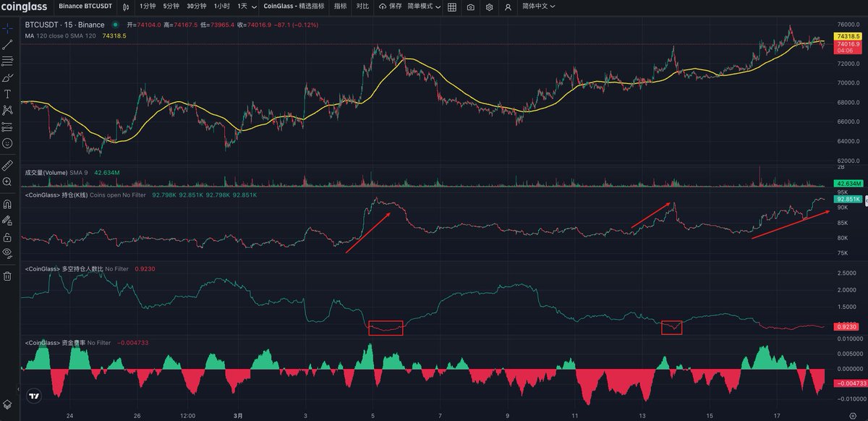Open the chart patterns tool

[7, 111]
